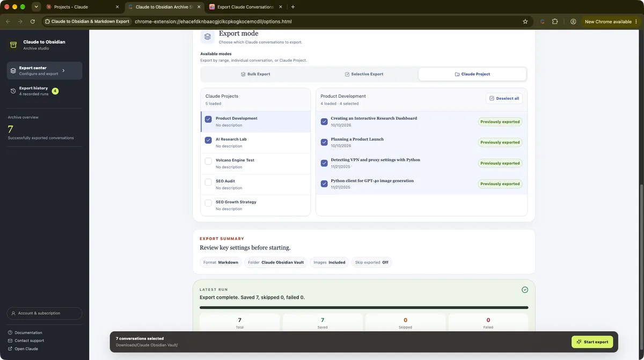Check the SEO Growth Strategy project checkbox
This screenshot has width=644, height=360.
coord(208,203)
